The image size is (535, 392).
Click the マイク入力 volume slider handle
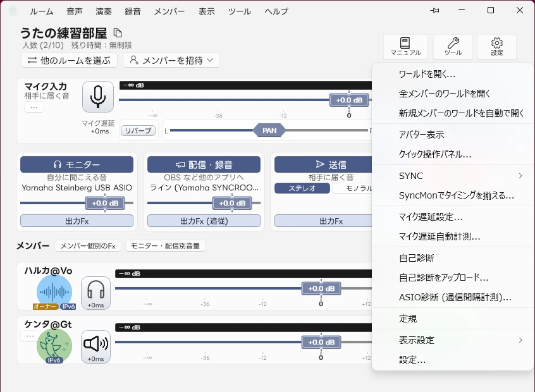pos(349,100)
